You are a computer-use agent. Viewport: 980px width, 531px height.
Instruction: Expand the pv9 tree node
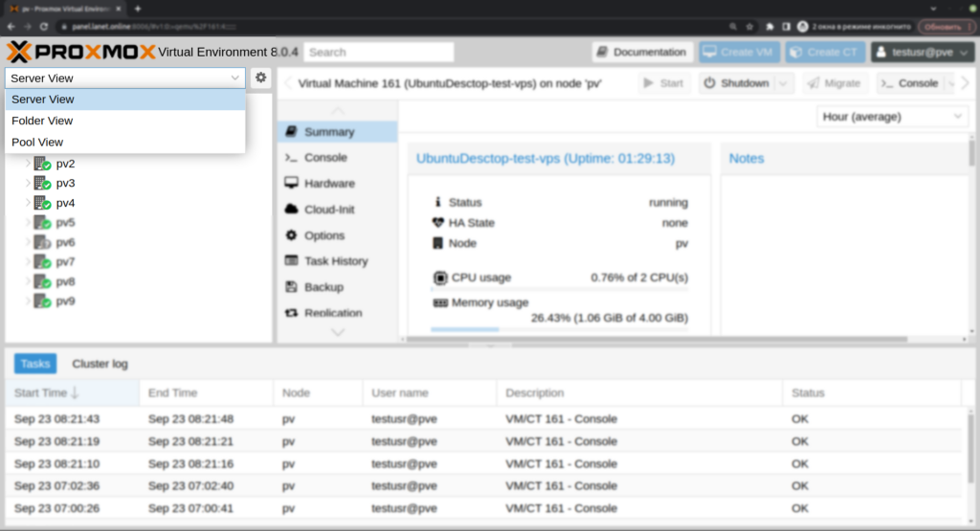(28, 301)
